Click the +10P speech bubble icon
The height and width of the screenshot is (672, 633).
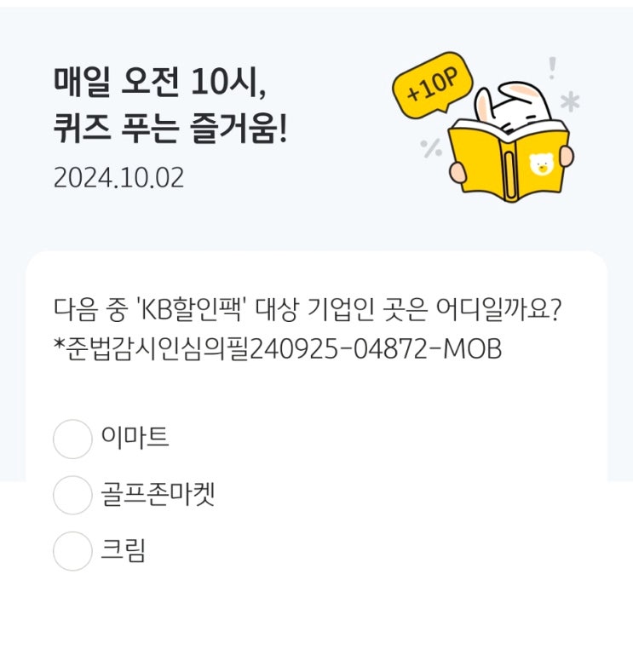point(433,84)
